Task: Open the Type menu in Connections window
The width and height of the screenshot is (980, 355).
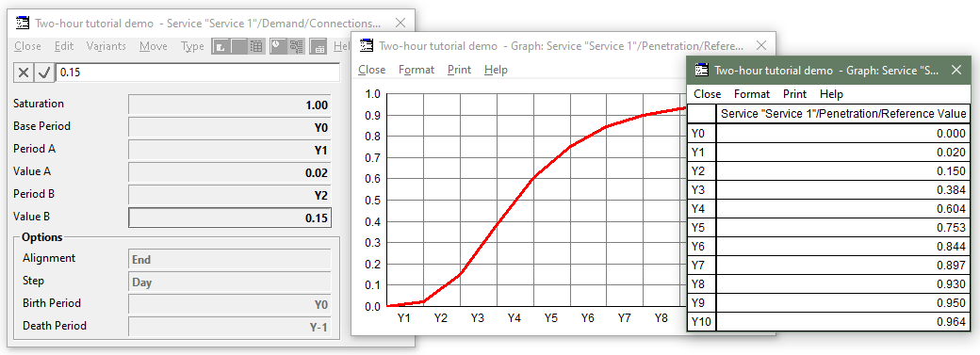Action: click(x=192, y=46)
